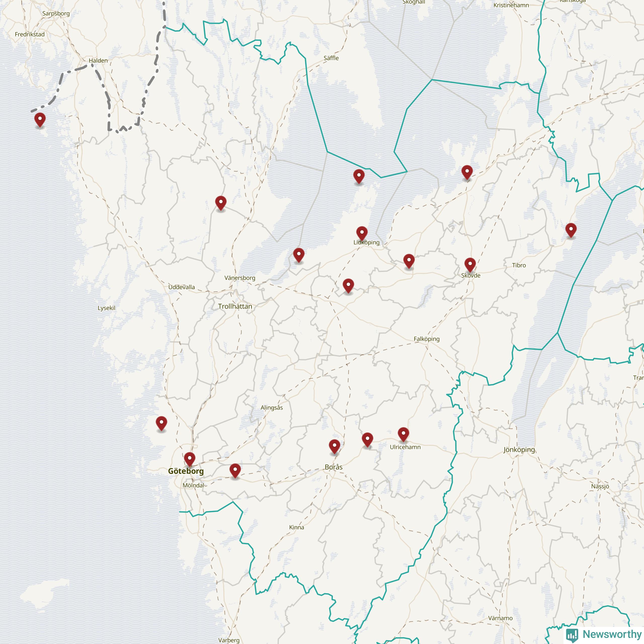Click the Trollhättan city label
Screen dimensions: 644x644
pos(235,306)
